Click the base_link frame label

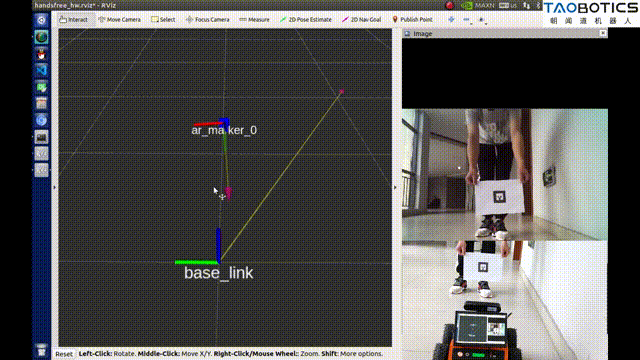click(218, 273)
